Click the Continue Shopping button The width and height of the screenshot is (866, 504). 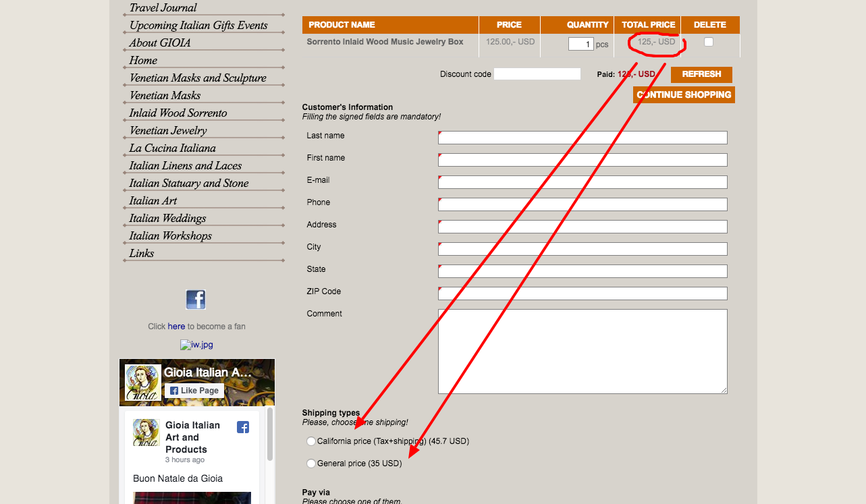point(684,94)
